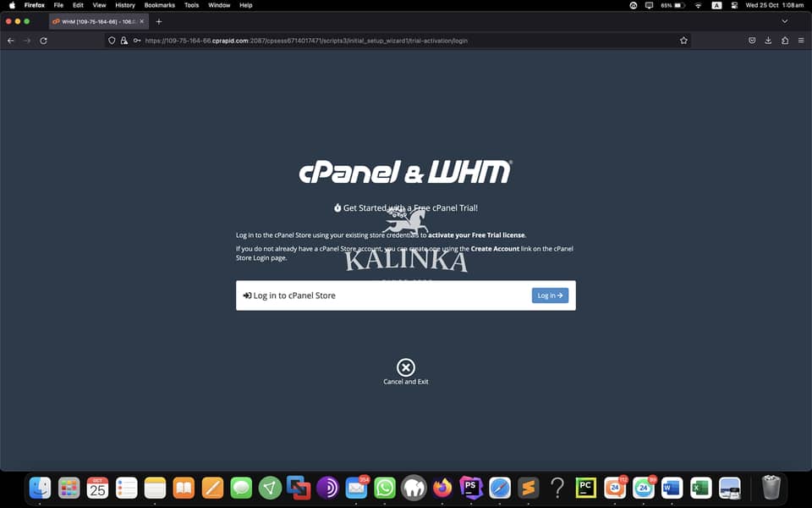Open Microsoft Word from the dock
The image size is (812, 508).
(x=672, y=488)
